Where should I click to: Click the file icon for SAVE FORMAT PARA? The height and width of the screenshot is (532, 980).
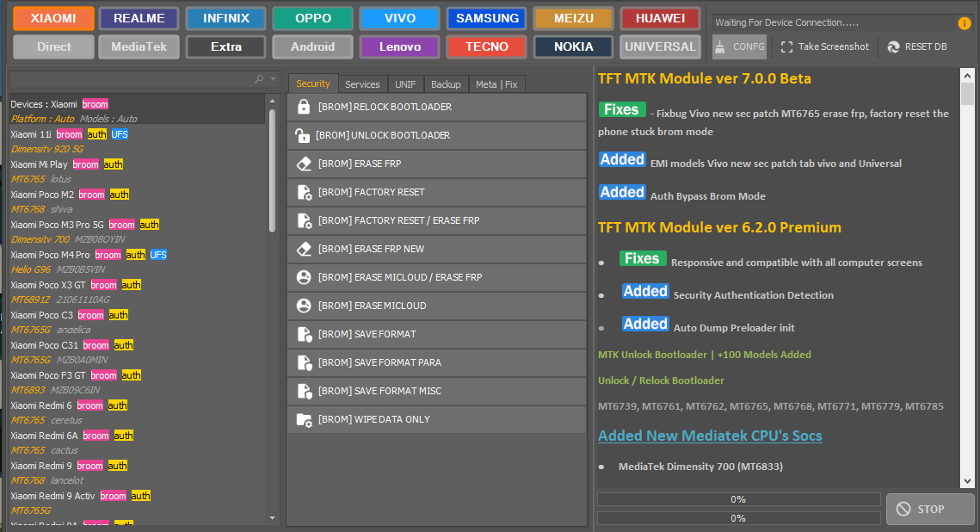point(305,362)
